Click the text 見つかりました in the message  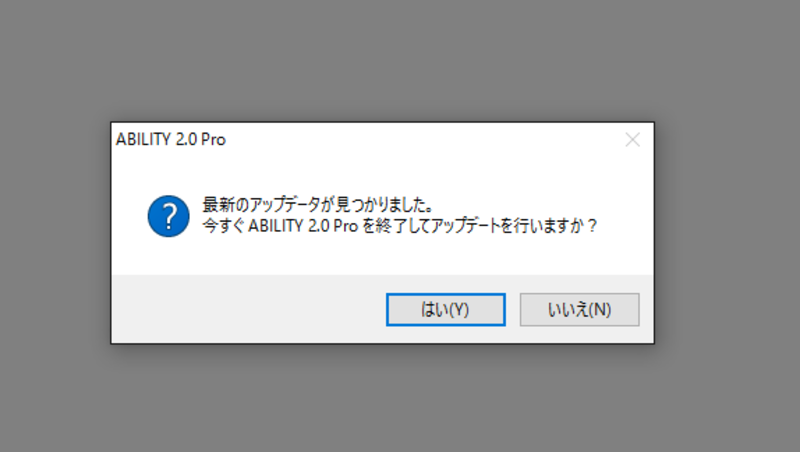coord(385,205)
